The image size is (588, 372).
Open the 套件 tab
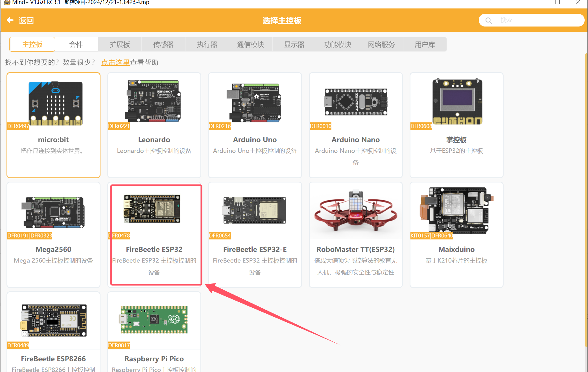76,45
